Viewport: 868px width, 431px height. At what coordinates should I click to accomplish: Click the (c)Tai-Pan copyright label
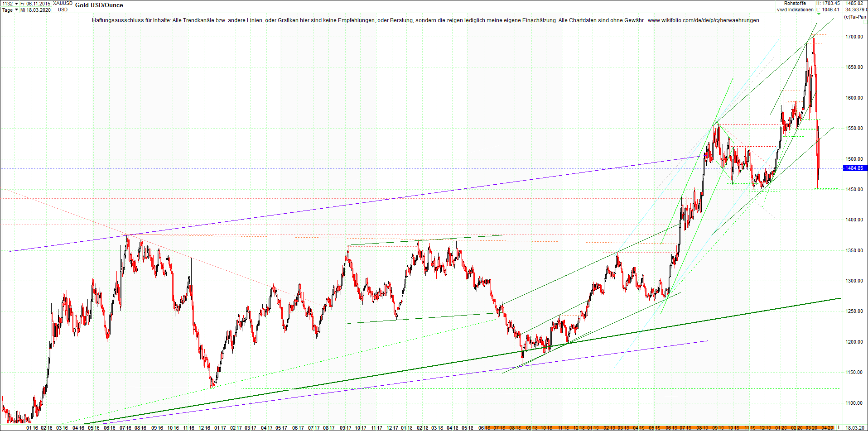coord(855,17)
